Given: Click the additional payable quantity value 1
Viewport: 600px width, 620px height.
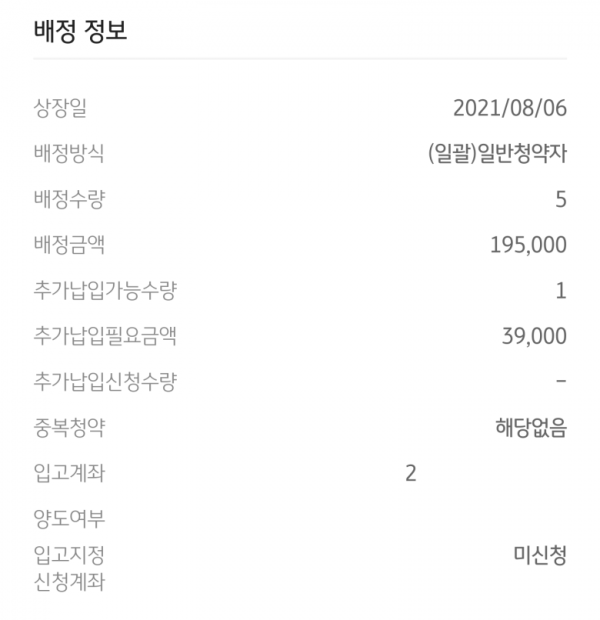Looking at the screenshot, I should pyautogui.click(x=562, y=291).
